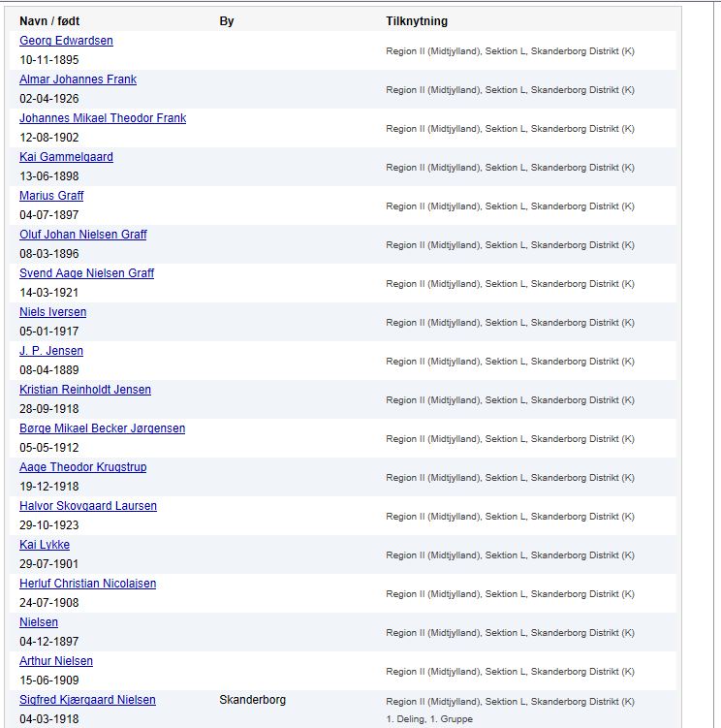721x728 pixels.
Task: Click the Marius Graff name link
Action: 51,196
